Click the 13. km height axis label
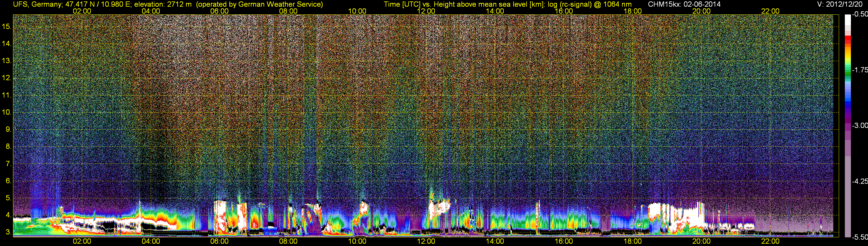 tap(7, 61)
